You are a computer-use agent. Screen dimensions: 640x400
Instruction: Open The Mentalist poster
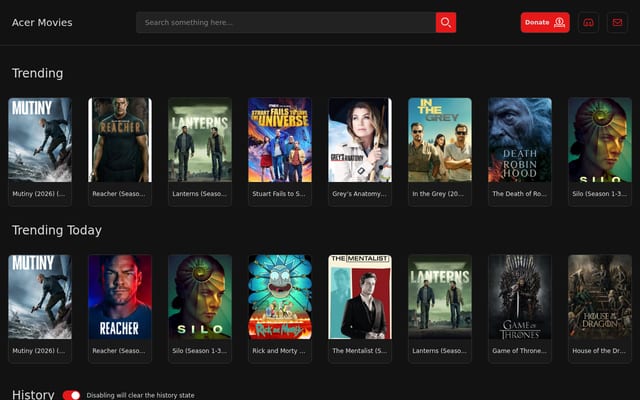coord(360,297)
